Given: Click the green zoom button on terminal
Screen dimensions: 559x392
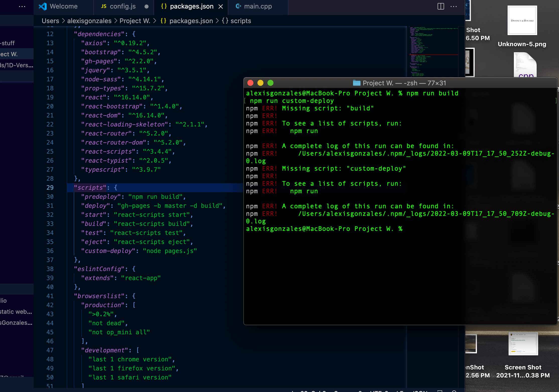Looking at the screenshot, I should click(x=270, y=83).
